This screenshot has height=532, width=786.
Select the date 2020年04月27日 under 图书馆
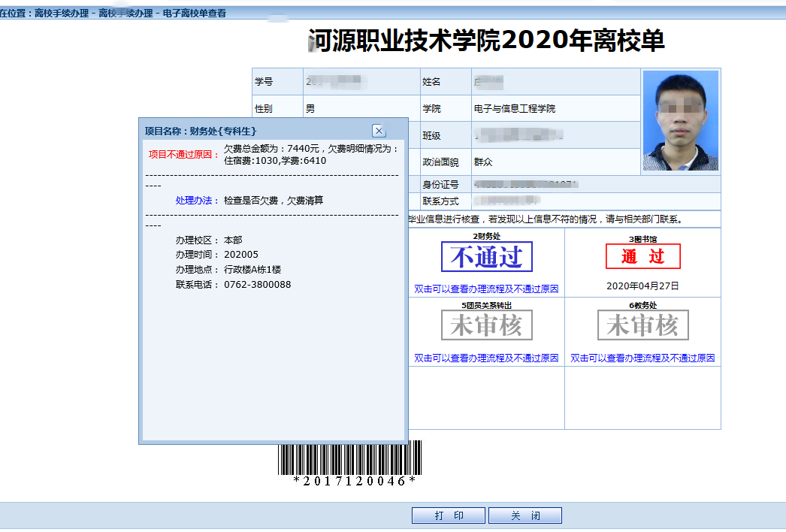coord(642,286)
